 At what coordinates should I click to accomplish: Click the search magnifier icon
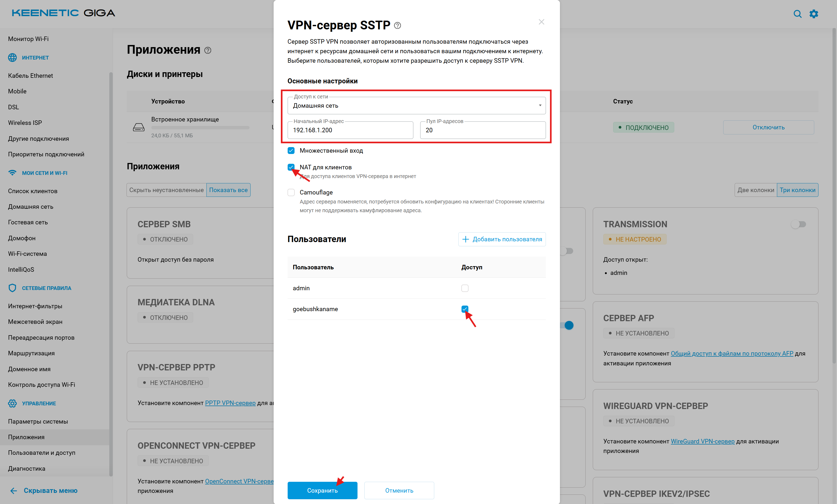point(797,13)
